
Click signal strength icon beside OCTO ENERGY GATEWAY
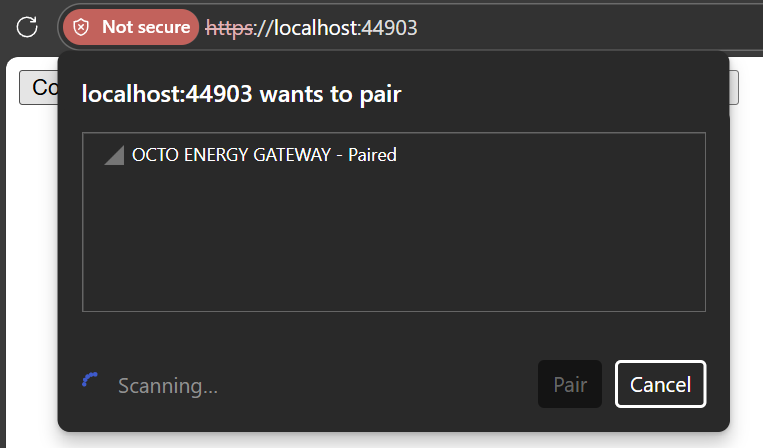point(114,155)
